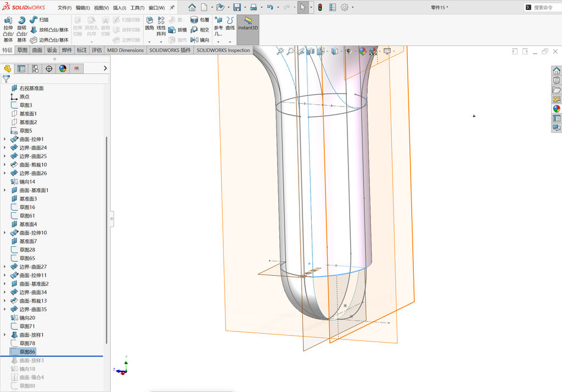Image resolution: width=562 pixels, height=392 pixels.
Task: Select the 拉伸凸台/基体 extrude boss tool
Action: (8, 30)
